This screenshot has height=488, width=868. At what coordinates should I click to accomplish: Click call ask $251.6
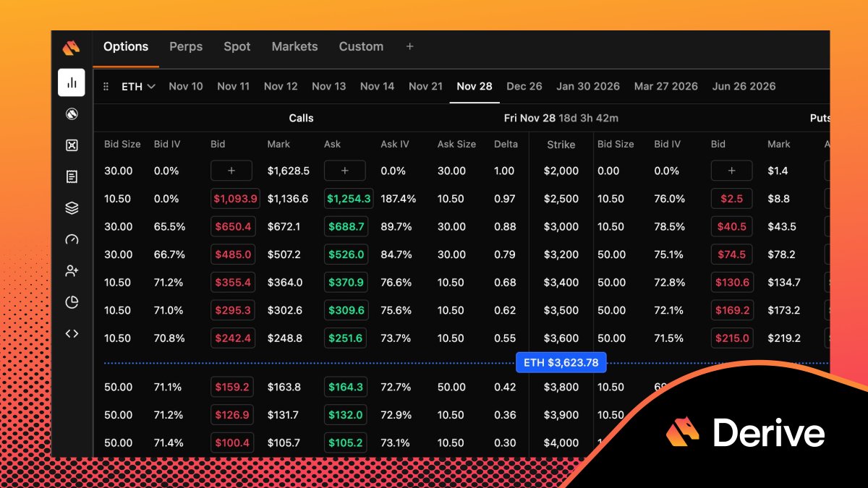[x=346, y=338]
